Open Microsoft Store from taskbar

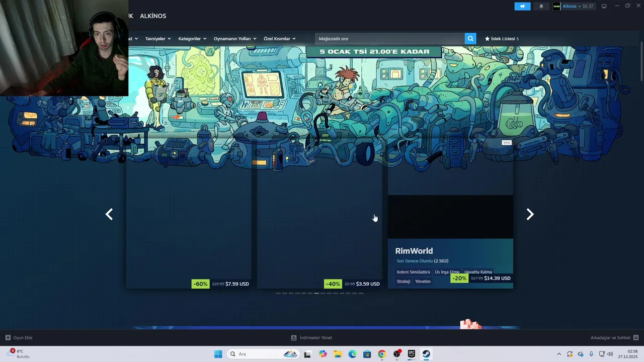click(367, 354)
